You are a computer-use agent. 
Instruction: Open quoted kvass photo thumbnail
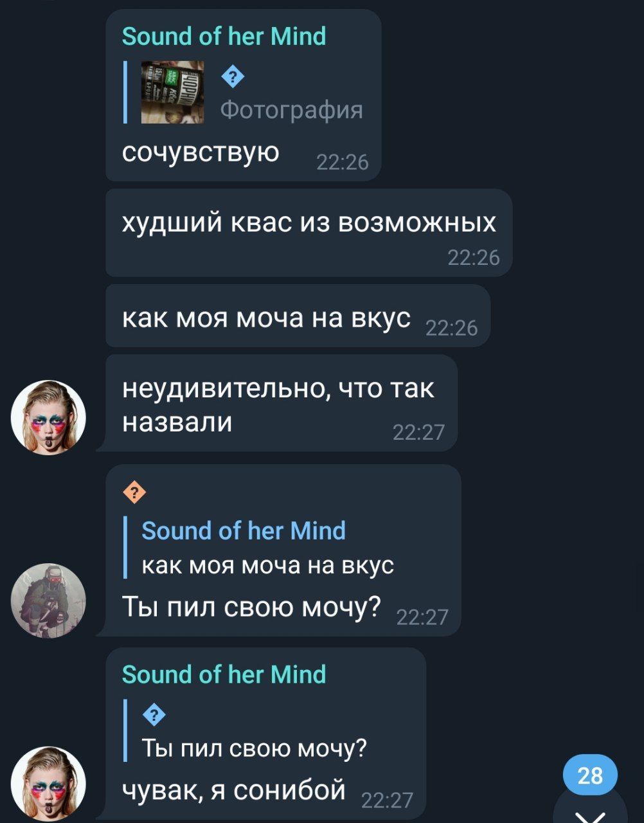(x=173, y=92)
